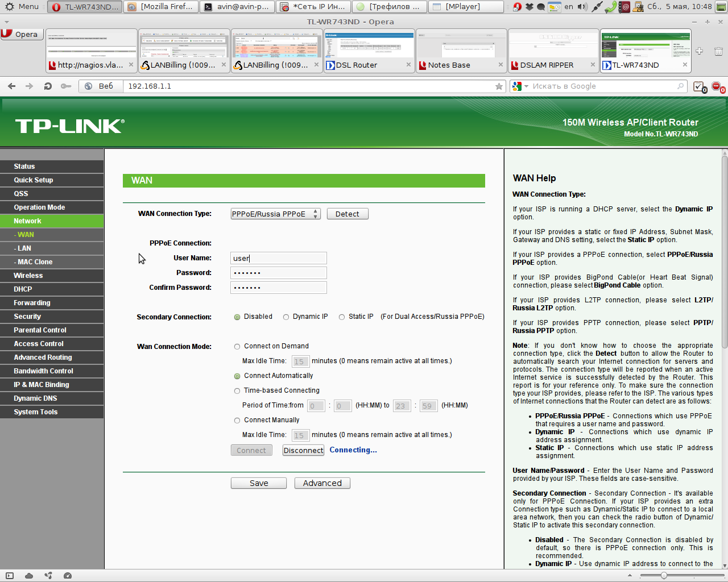The height and width of the screenshot is (582, 728).
Task: Select Dynamic IP secondary connection
Action: coord(286,317)
